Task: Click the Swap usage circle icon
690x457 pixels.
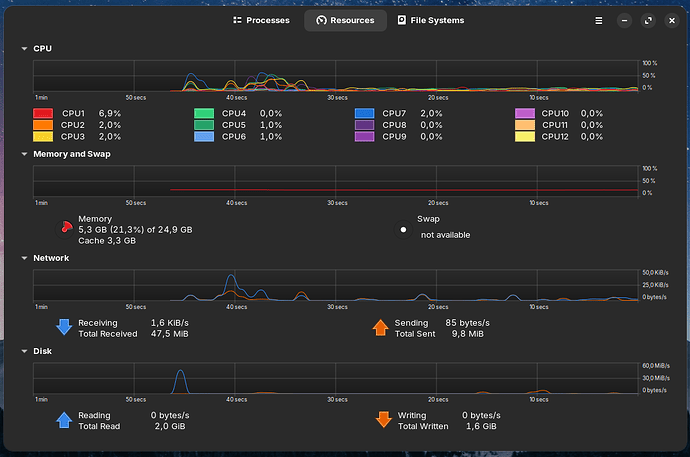Action: click(x=403, y=228)
